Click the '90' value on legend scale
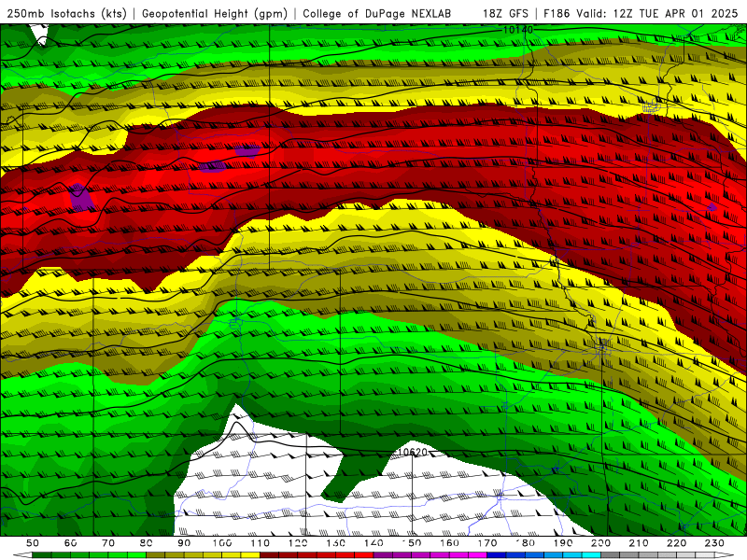Screen dimensions: 747x560 [184, 543]
